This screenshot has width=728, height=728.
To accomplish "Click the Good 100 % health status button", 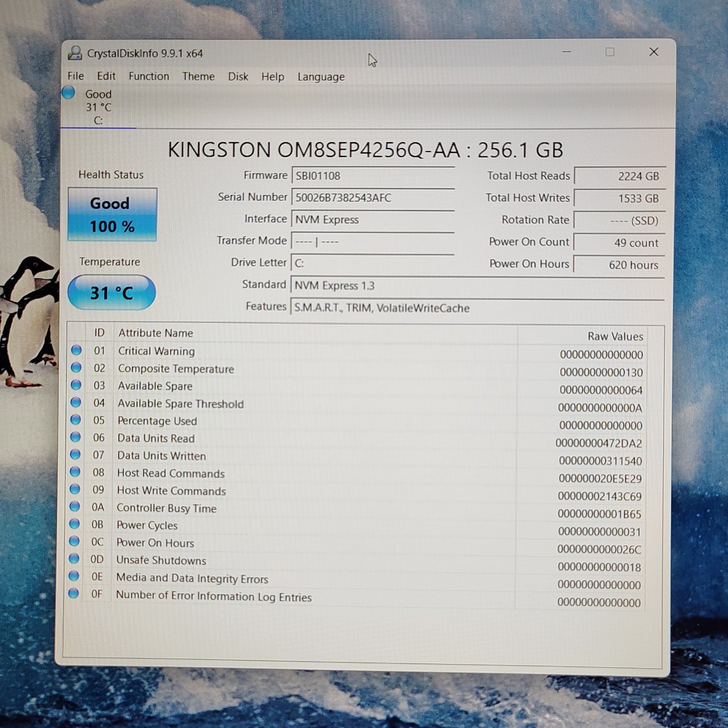I will click(x=112, y=214).
